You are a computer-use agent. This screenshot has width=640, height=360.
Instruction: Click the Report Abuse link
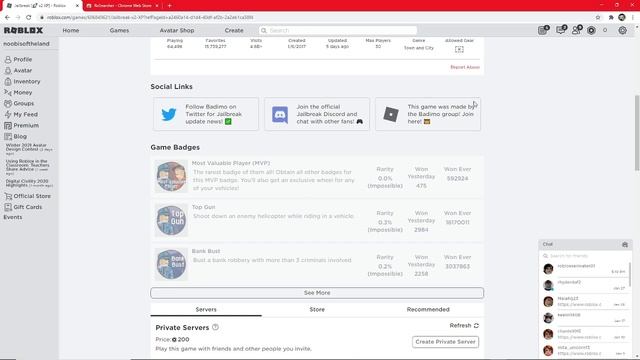(x=465, y=67)
